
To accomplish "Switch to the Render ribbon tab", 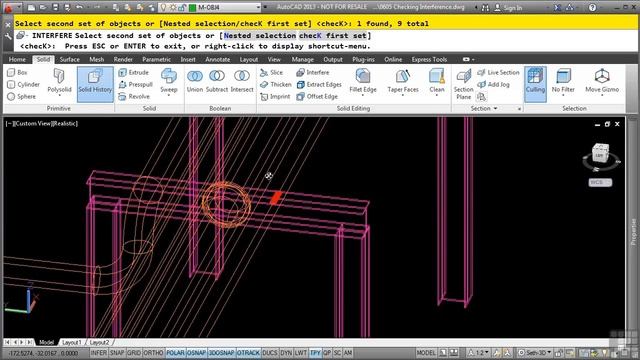I will click(x=123, y=59).
